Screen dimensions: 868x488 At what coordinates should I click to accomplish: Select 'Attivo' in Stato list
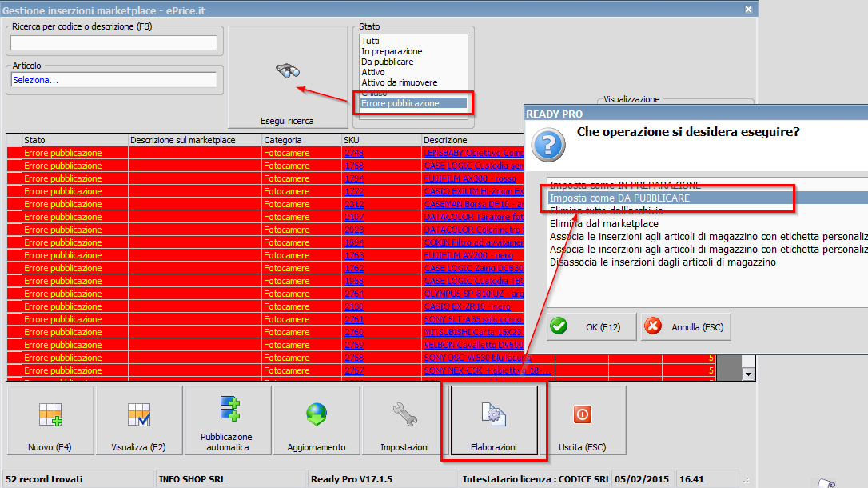(373, 72)
